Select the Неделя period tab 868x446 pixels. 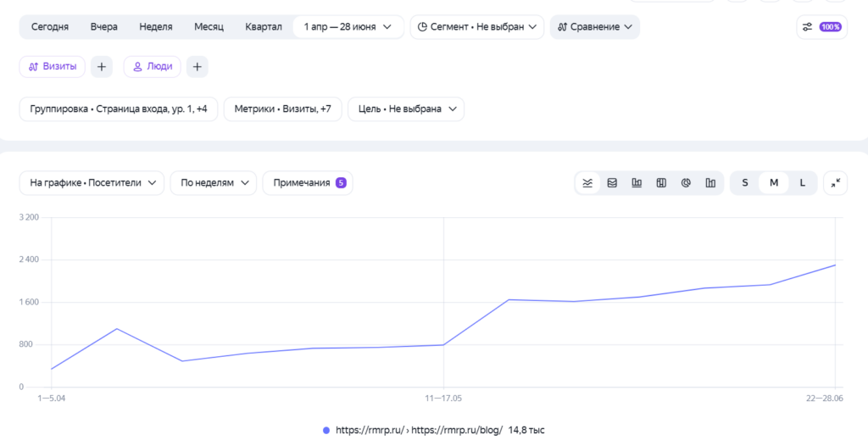[156, 26]
